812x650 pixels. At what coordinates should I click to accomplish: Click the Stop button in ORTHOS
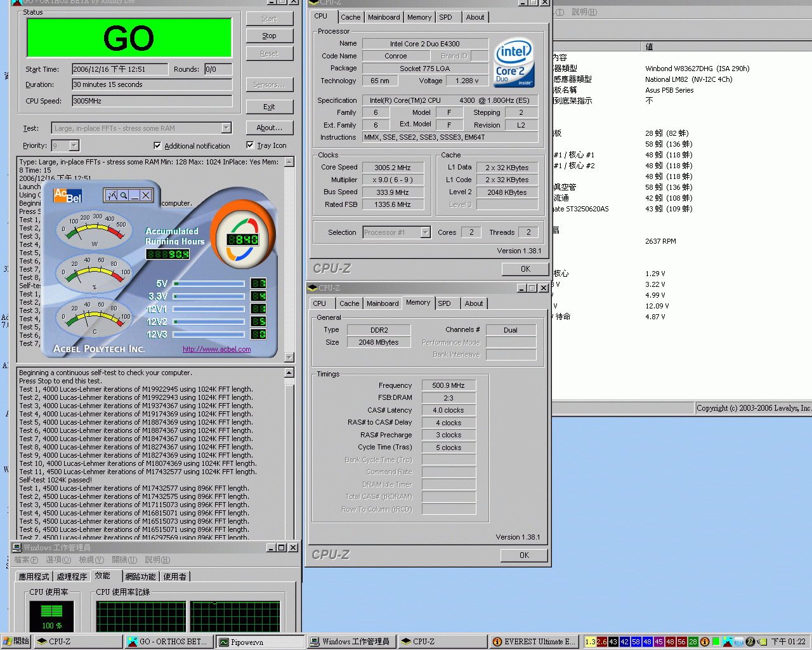click(270, 36)
